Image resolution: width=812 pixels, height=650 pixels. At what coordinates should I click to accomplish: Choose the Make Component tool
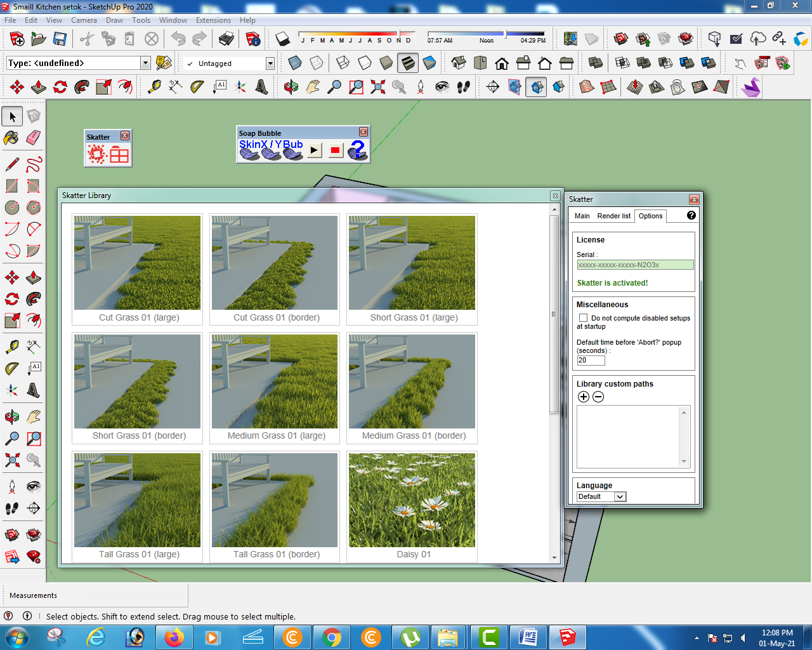34,116
